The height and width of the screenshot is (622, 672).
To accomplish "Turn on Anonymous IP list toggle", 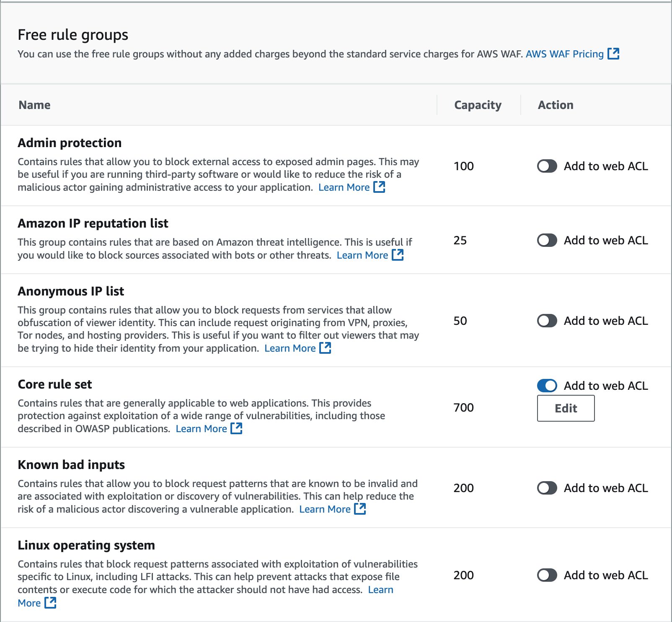I will point(547,321).
